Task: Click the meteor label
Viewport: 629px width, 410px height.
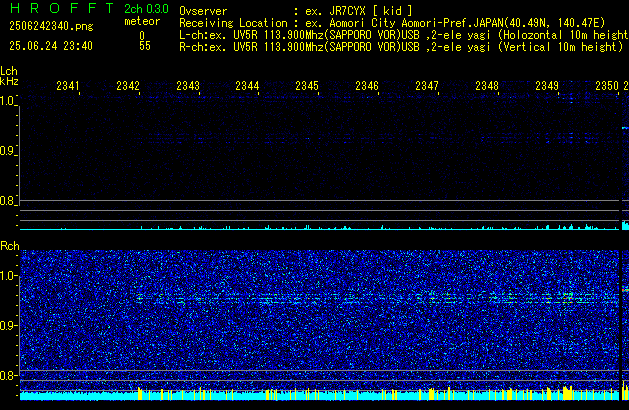Action: [x=142, y=21]
